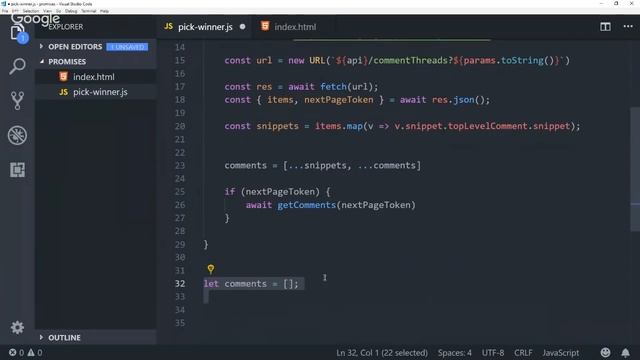Click the word snippets on line 23
The image size is (640, 360).
[325, 165]
